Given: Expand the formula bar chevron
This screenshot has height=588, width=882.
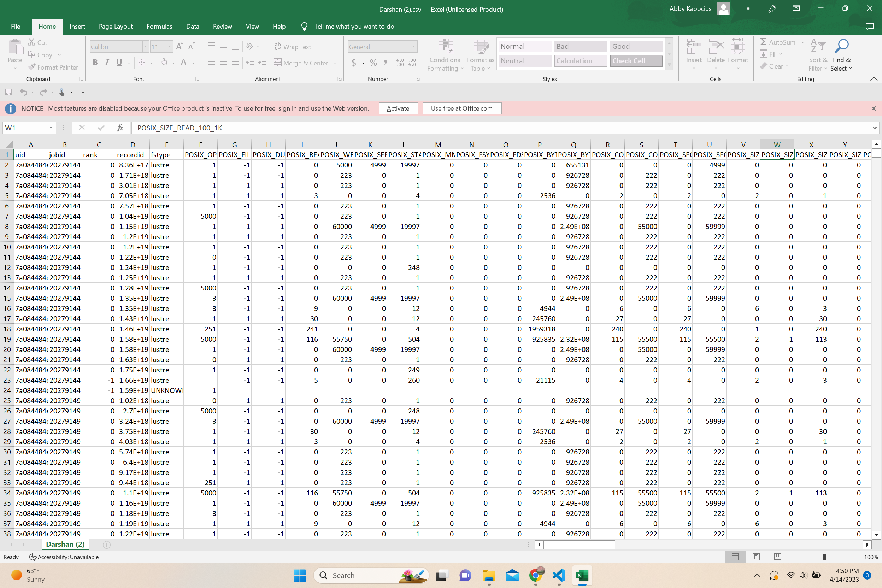Looking at the screenshot, I should tap(874, 128).
